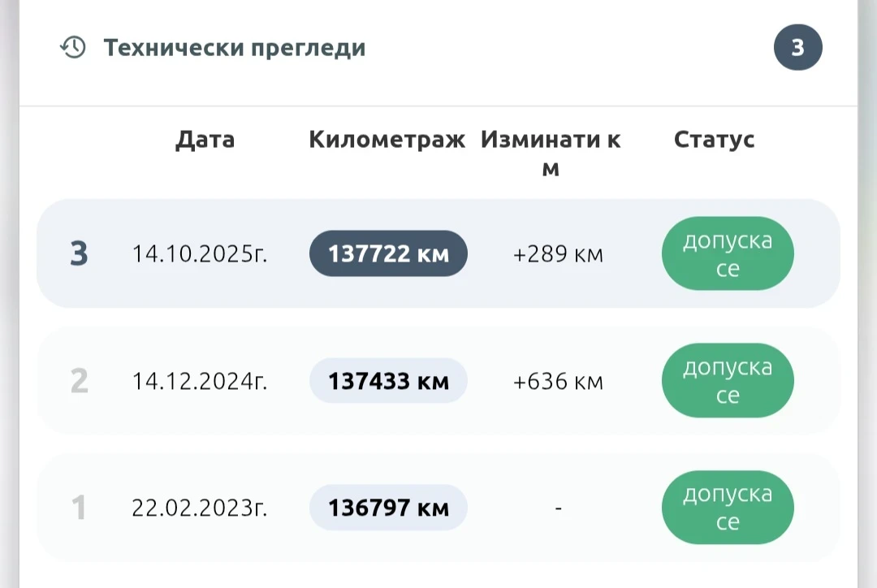Click the +289 км distance value
877x588 pixels.
(558, 254)
